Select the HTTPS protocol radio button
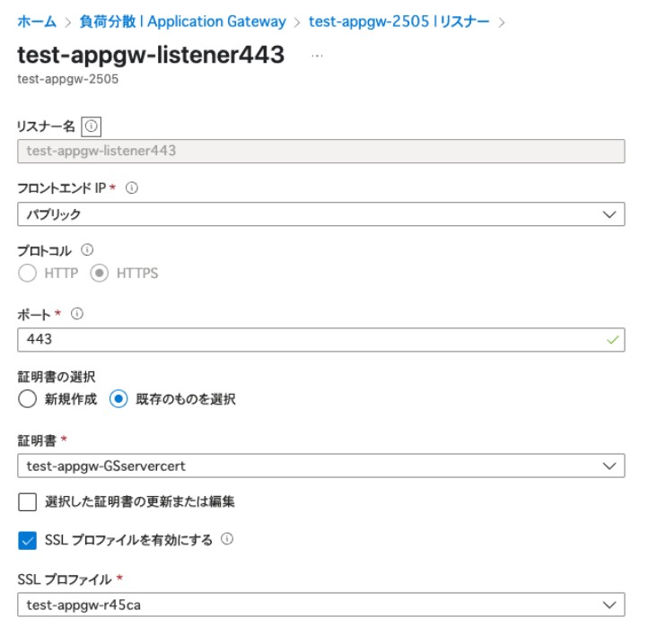648x644 pixels. point(101,274)
